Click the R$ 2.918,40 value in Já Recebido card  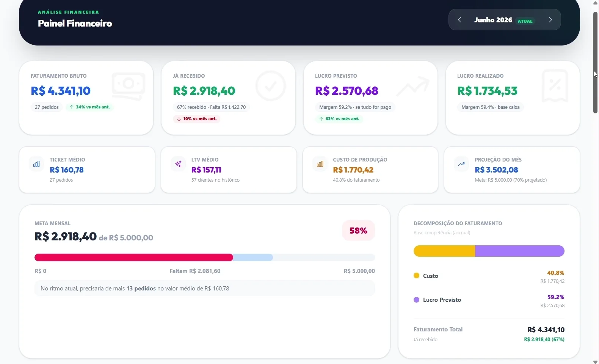[204, 91]
